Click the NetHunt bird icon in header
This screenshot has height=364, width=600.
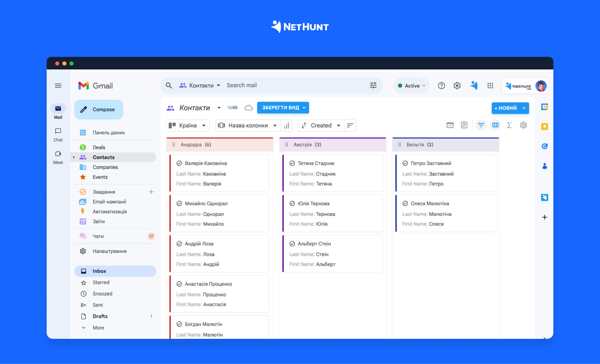[474, 85]
